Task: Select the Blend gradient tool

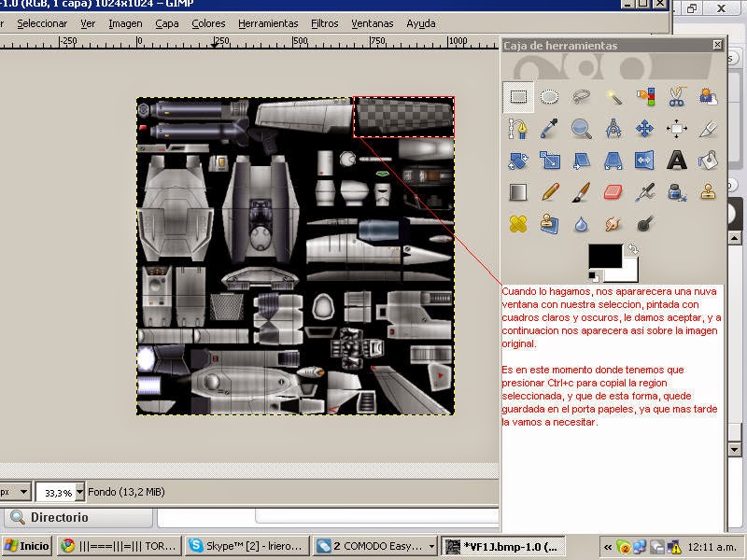Action: click(x=518, y=192)
